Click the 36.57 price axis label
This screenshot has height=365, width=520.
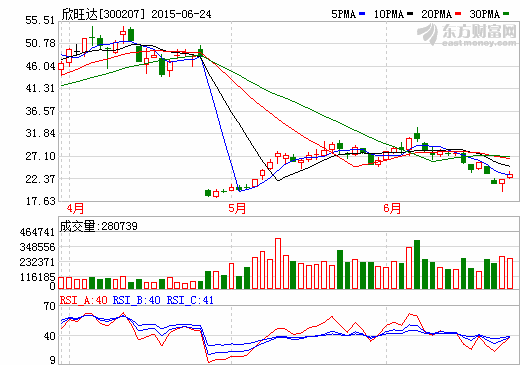pos(40,111)
